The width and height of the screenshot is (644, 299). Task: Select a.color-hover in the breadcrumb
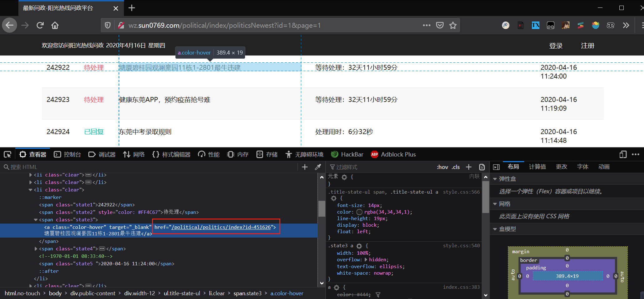coord(287,293)
